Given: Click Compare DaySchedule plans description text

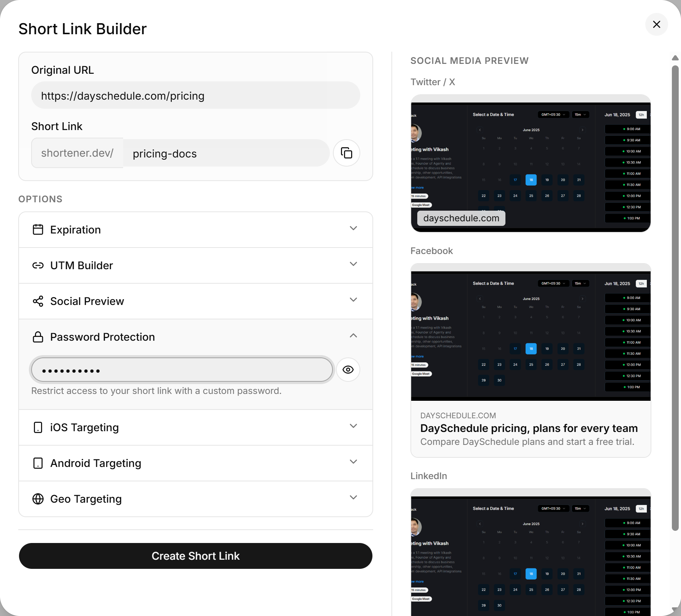Looking at the screenshot, I should tap(527, 442).
